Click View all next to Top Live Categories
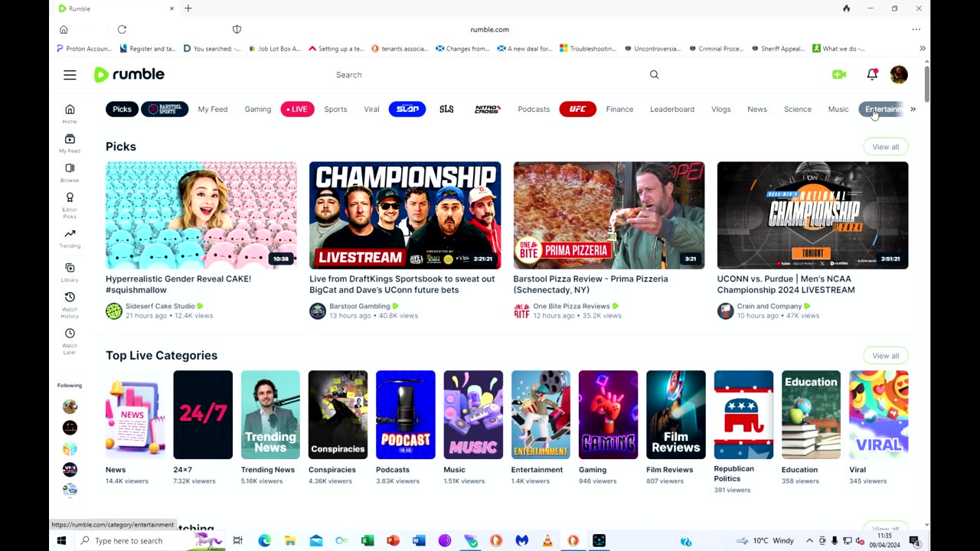The width and height of the screenshot is (980, 551). point(885,356)
